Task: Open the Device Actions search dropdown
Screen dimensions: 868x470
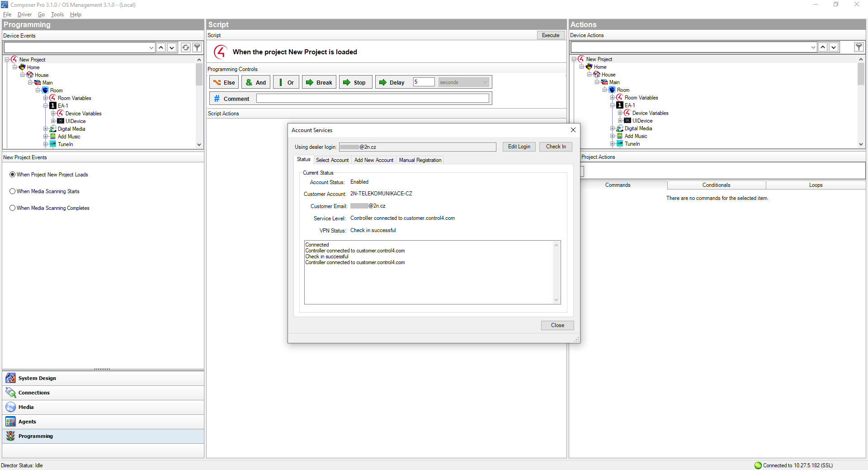Action: [813, 47]
